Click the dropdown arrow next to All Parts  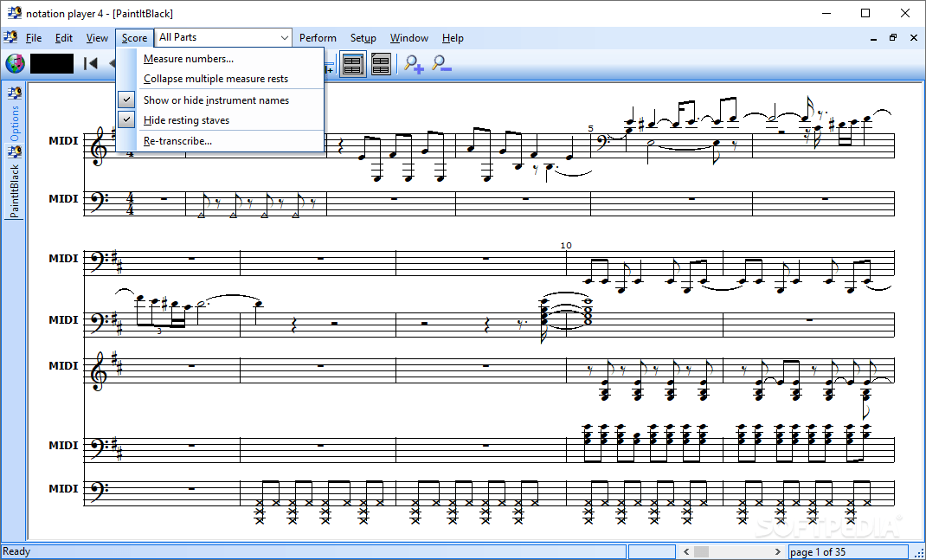point(284,37)
